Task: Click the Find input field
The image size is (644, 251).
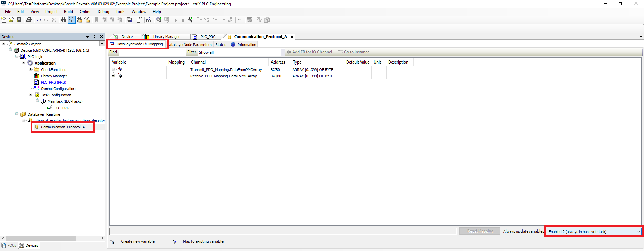Action: click(152, 52)
